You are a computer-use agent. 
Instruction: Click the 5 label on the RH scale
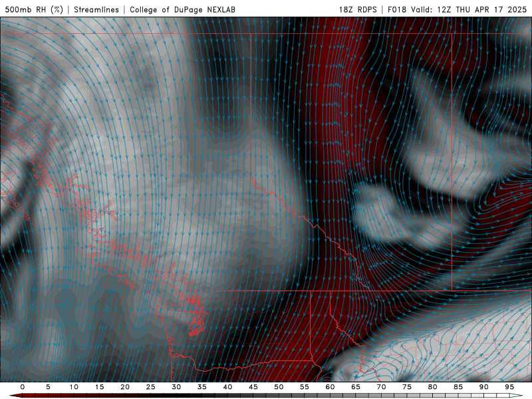[x=48, y=387]
